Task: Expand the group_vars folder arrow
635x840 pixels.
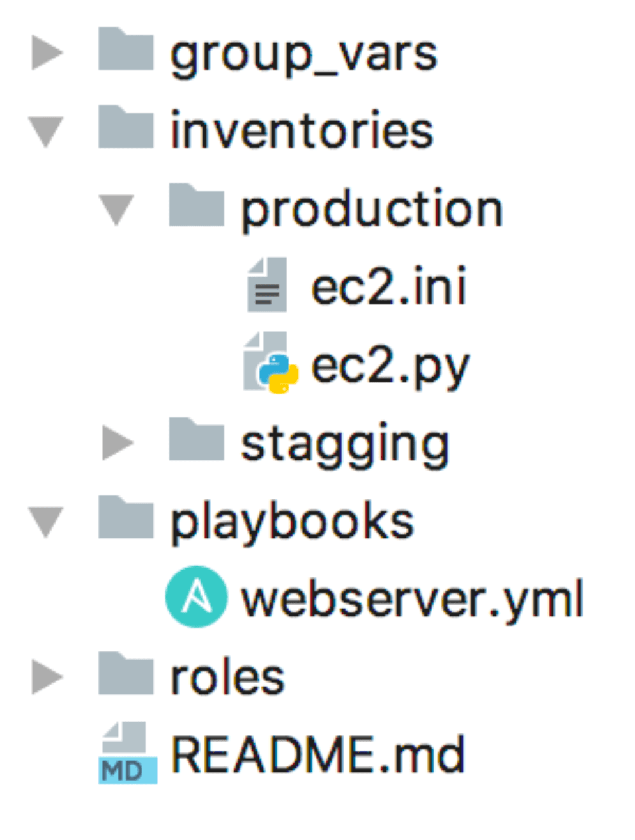Action: point(47,52)
